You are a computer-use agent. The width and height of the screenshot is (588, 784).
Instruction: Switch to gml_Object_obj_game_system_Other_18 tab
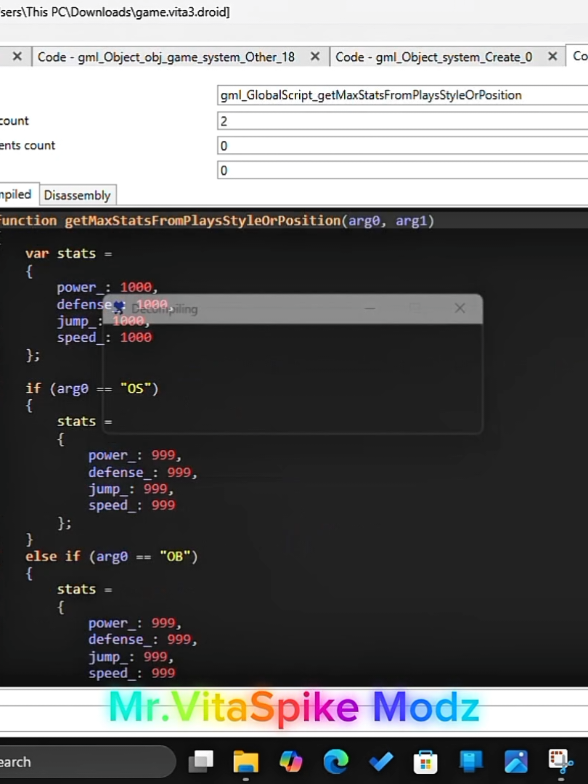[x=166, y=57]
